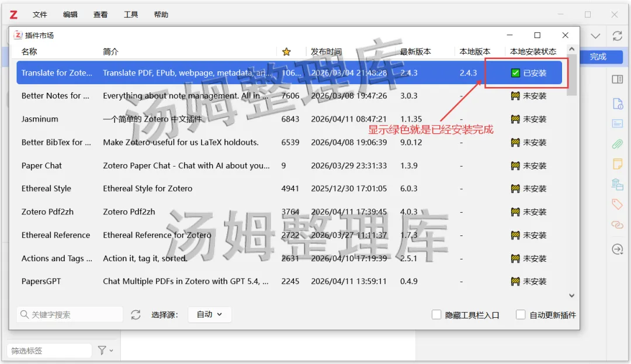Select the Translate for Zote... plugin row name
The height and width of the screenshot is (364, 631).
pos(57,73)
